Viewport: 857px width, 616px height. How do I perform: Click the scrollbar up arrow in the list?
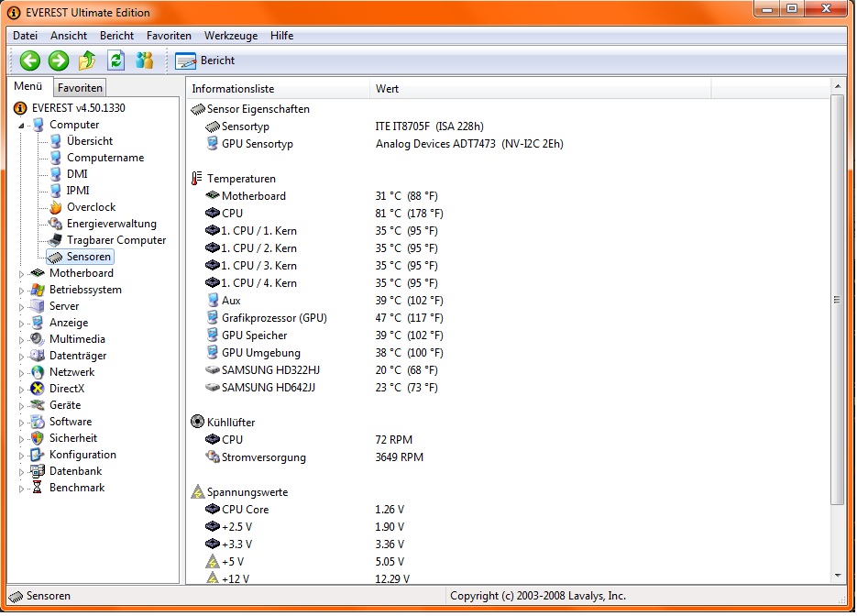coord(838,86)
